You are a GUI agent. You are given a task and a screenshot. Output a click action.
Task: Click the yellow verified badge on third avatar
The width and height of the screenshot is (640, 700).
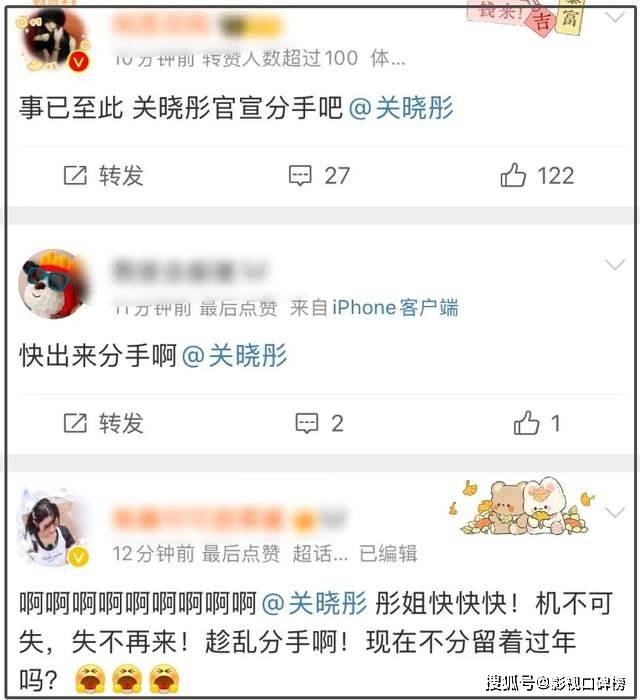tap(78, 557)
